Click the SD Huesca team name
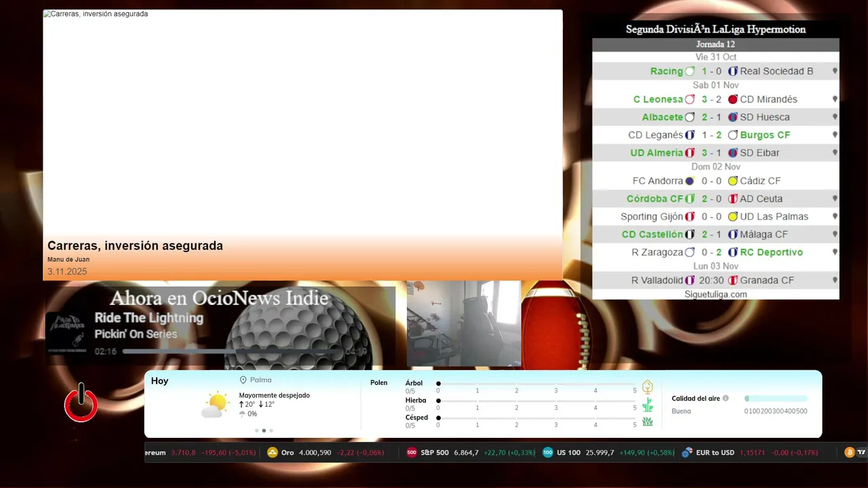The width and height of the screenshot is (868, 488). tap(765, 117)
